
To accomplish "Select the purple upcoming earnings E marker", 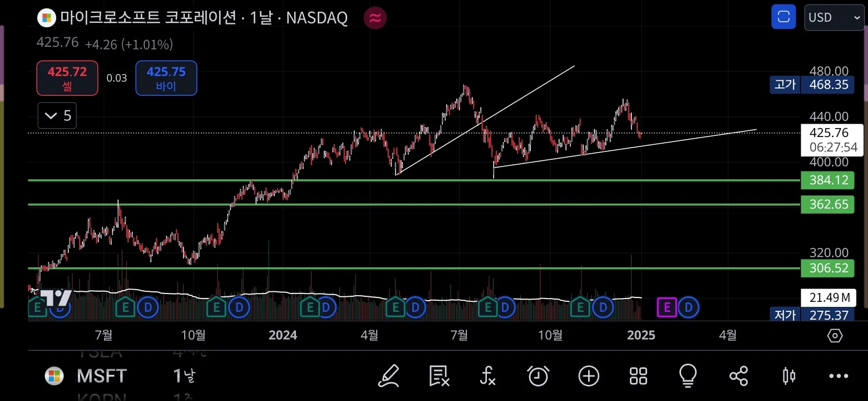I will tap(667, 307).
